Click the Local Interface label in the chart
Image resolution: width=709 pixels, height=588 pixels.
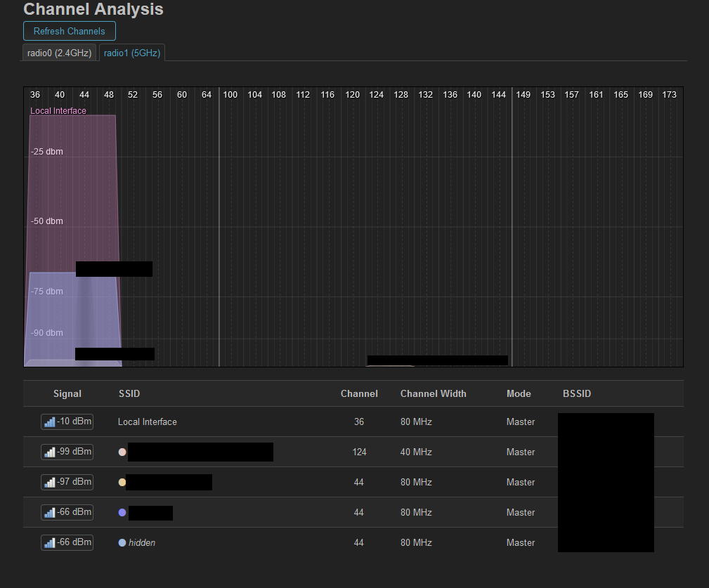coord(58,111)
